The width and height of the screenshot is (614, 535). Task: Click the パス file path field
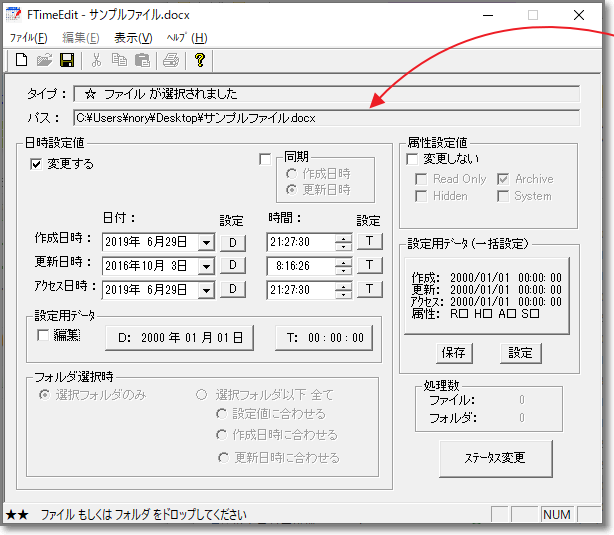coord(326,118)
